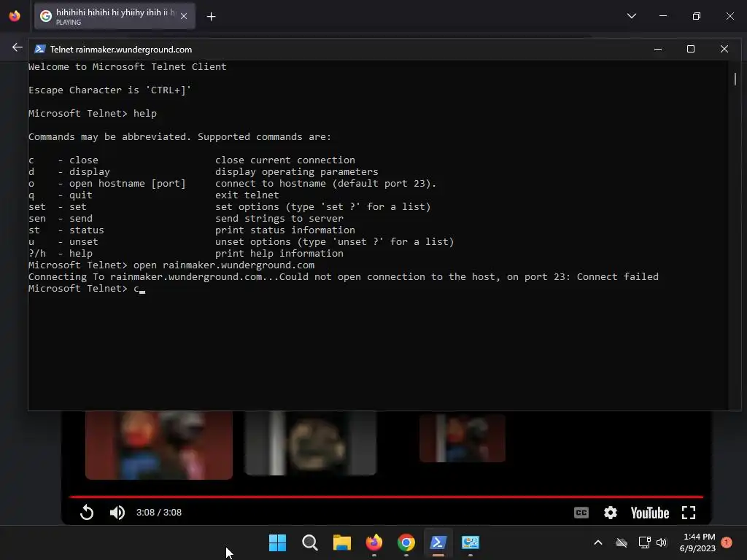The height and width of the screenshot is (560, 747).
Task: Select the first suggested video thumbnail
Action: click(158, 445)
